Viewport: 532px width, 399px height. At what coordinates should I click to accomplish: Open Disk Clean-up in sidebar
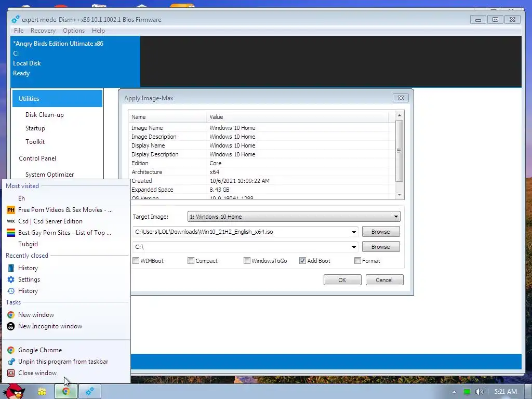[45, 115]
